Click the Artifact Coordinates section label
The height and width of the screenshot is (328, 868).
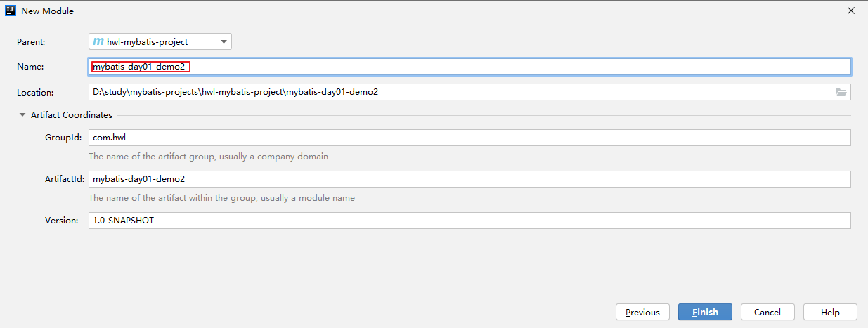[72, 115]
